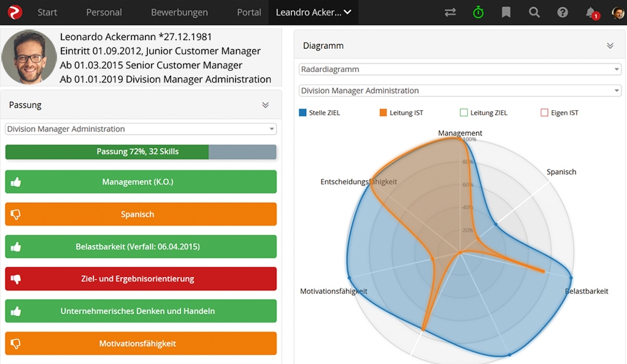Open the Portal menu item
The height and width of the screenshot is (364, 627).
tap(249, 13)
